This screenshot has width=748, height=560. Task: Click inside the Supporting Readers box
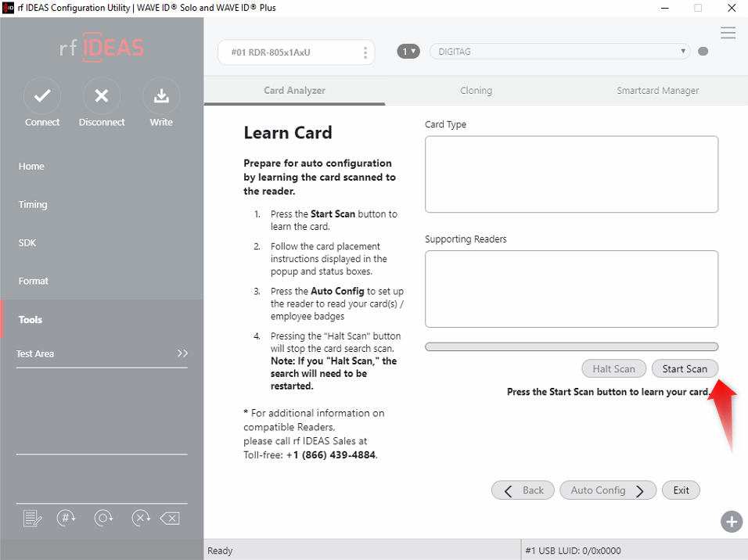(571, 289)
